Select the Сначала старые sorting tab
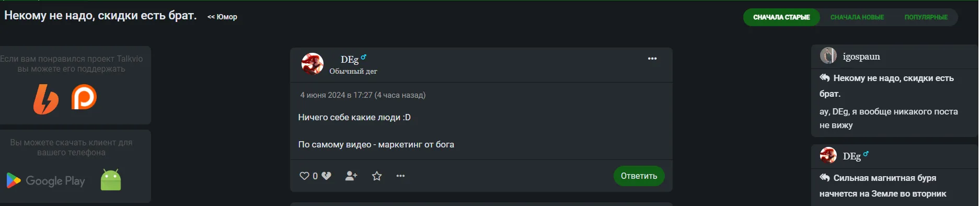Viewport: 980px width, 206px height. coord(781,17)
